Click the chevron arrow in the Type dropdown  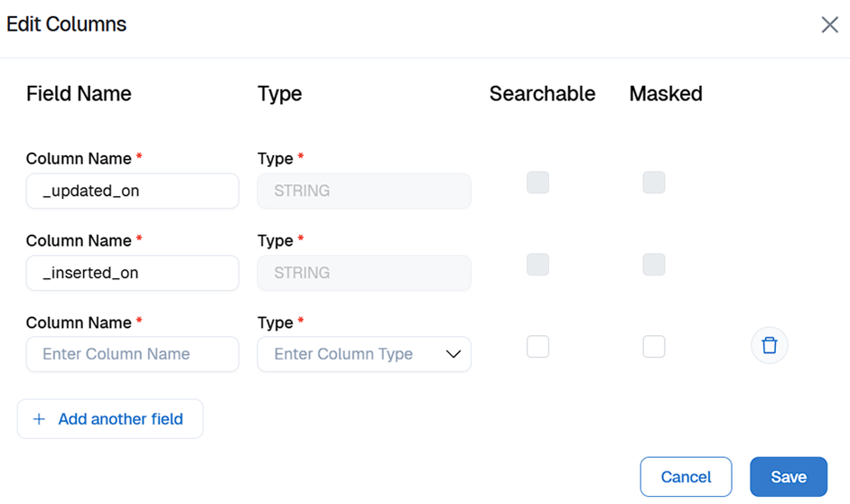tap(453, 354)
